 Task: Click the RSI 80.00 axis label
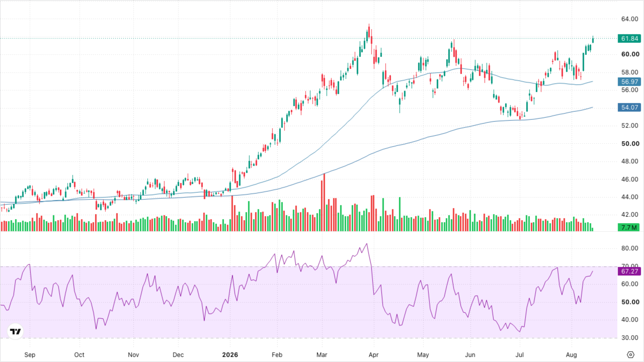click(630, 248)
